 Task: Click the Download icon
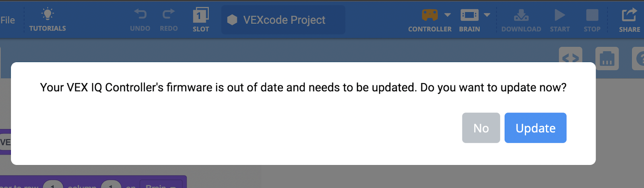tap(521, 15)
